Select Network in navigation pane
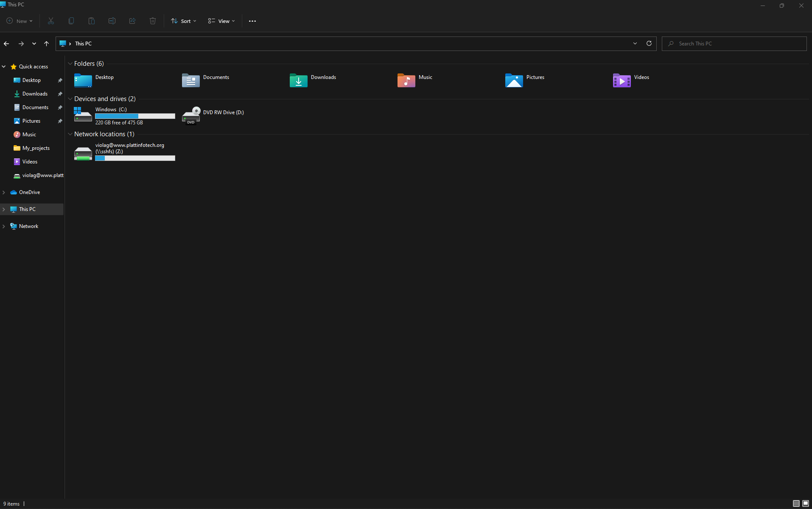 click(28, 226)
